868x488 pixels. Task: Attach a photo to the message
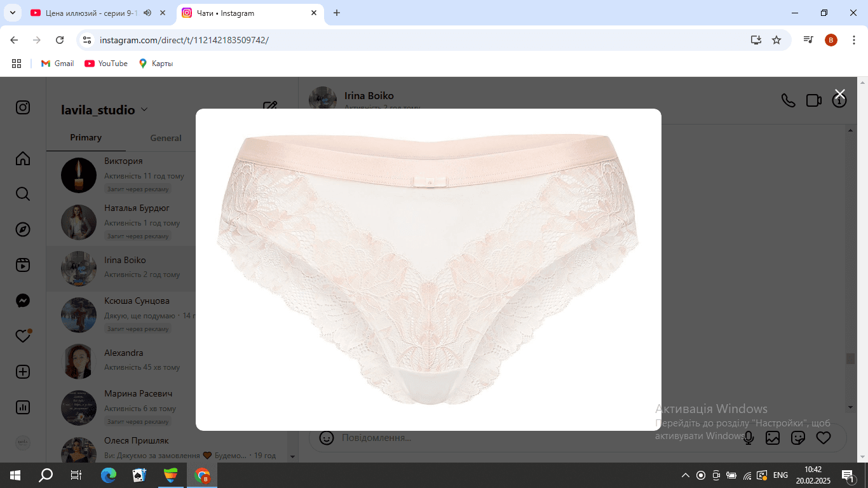(x=773, y=438)
